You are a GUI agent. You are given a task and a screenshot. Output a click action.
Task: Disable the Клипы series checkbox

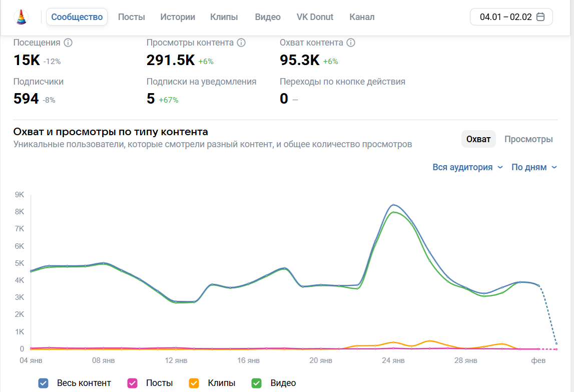point(194,383)
